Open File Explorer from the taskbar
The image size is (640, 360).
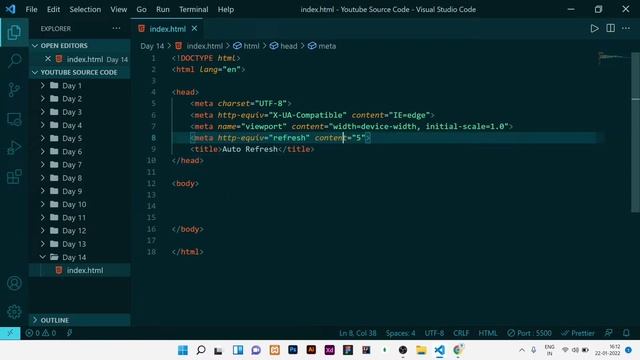[421, 350]
